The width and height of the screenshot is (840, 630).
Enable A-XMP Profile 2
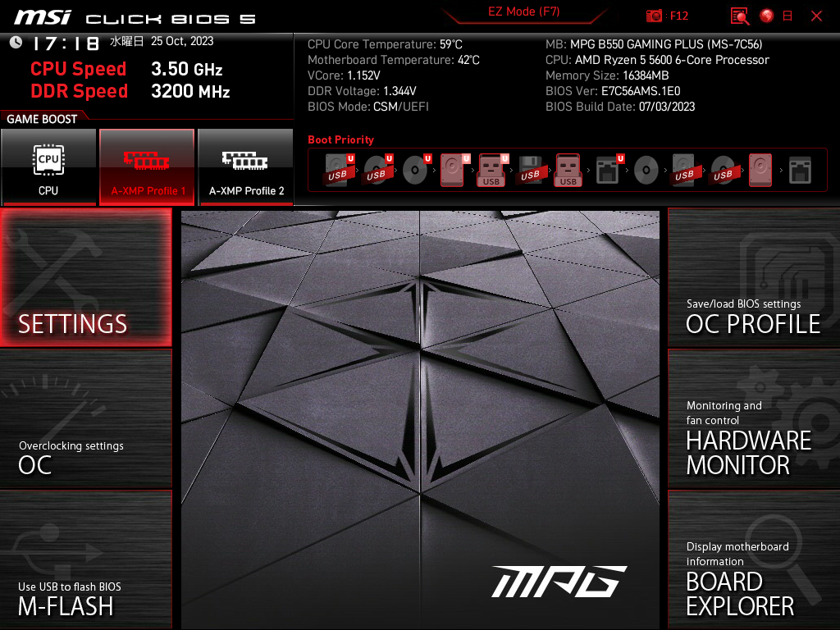[245, 167]
